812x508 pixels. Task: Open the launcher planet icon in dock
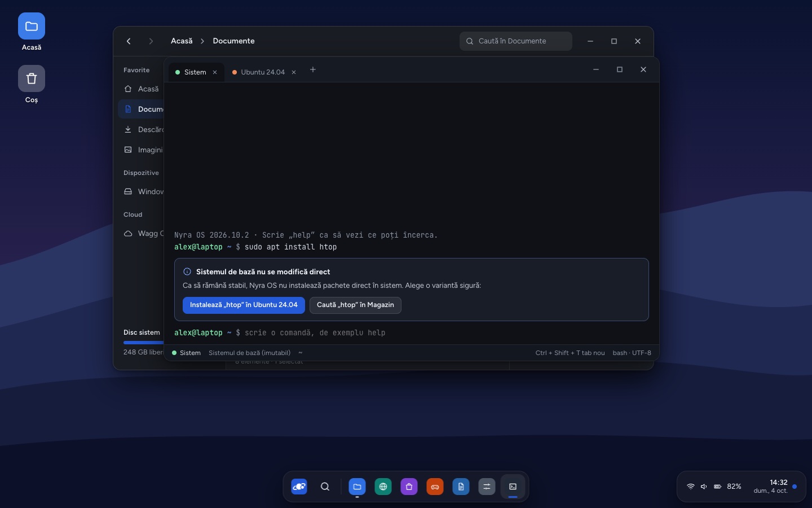pos(299,487)
